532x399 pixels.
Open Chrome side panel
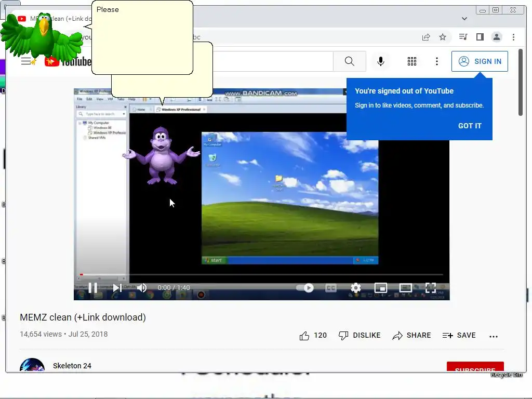[480, 37]
